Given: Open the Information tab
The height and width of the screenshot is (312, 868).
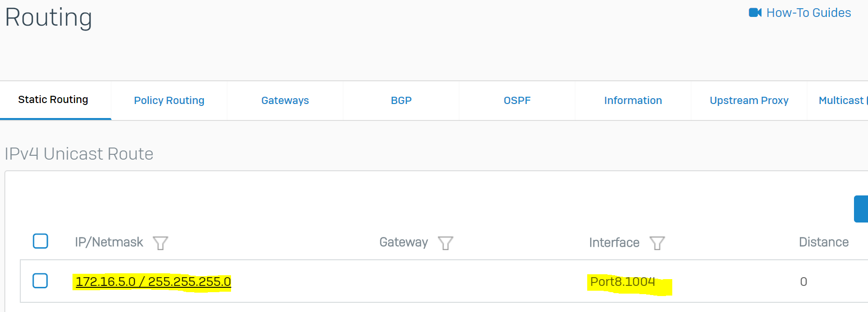Looking at the screenshot, I should 633,101.
